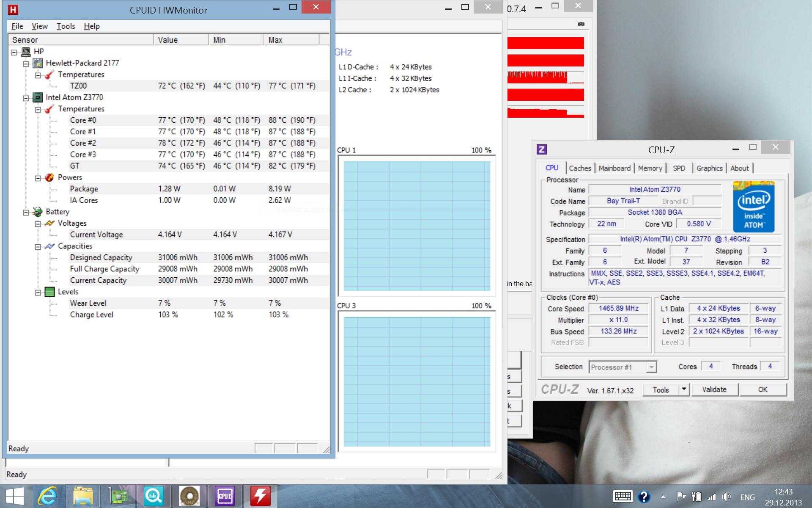Click the Sensor column header
Image resolution: width=812 pixels, height=508 pixels.
(81, 40)
